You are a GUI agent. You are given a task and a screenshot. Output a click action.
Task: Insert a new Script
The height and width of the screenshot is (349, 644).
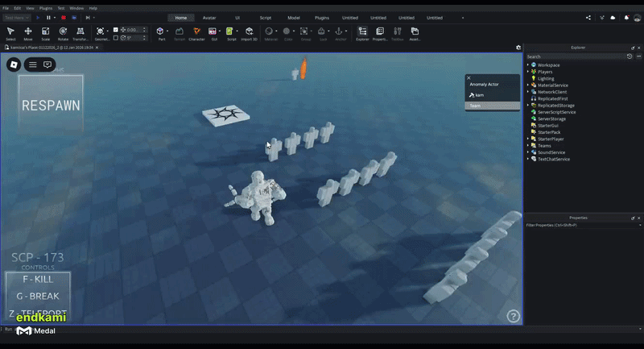coord(230,33)
